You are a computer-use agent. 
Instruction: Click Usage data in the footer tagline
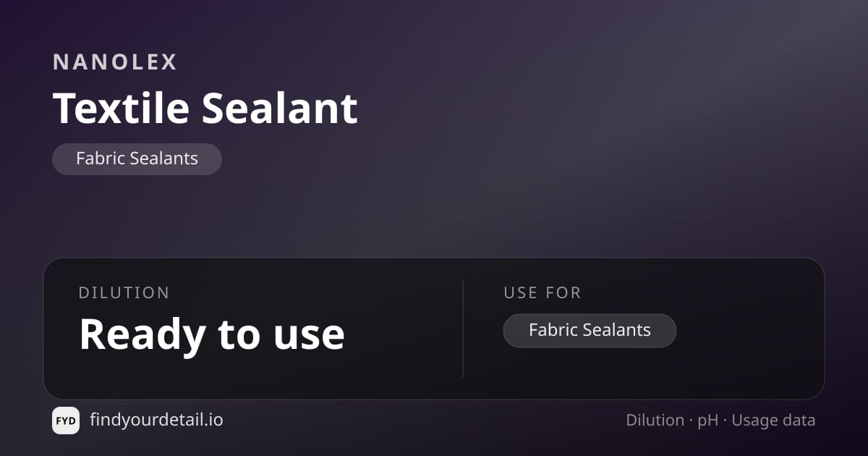click(x=773, y=421)
